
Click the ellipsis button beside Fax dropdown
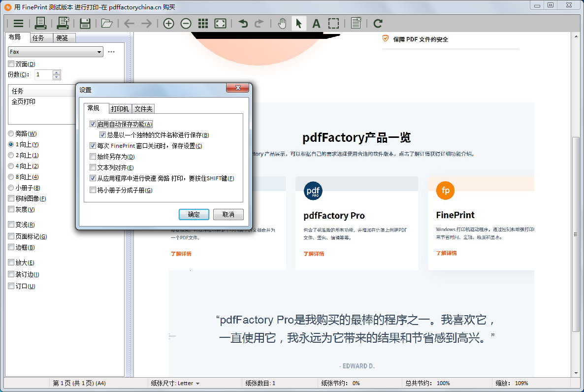point(111,52)
